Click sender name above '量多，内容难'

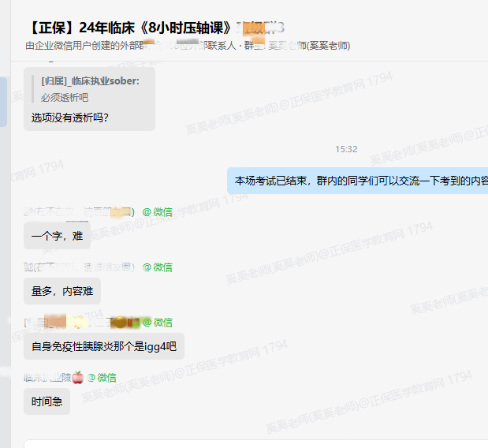[x=79, y=267]
